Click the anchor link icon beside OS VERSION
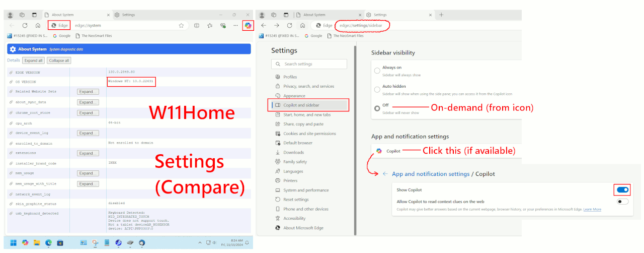644x253 pixels. click(11, 82)
